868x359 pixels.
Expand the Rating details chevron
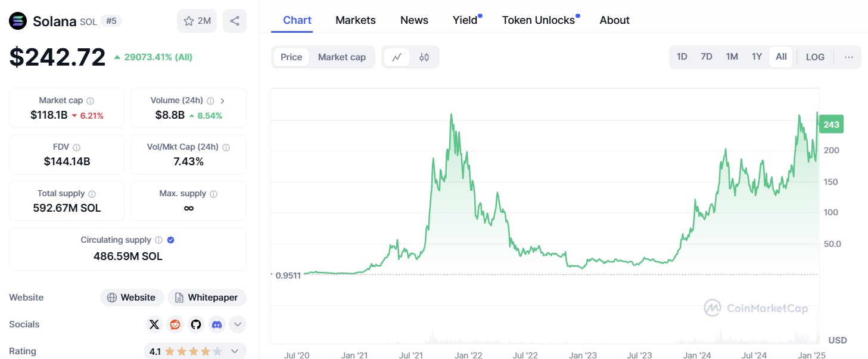pos(235,351)
